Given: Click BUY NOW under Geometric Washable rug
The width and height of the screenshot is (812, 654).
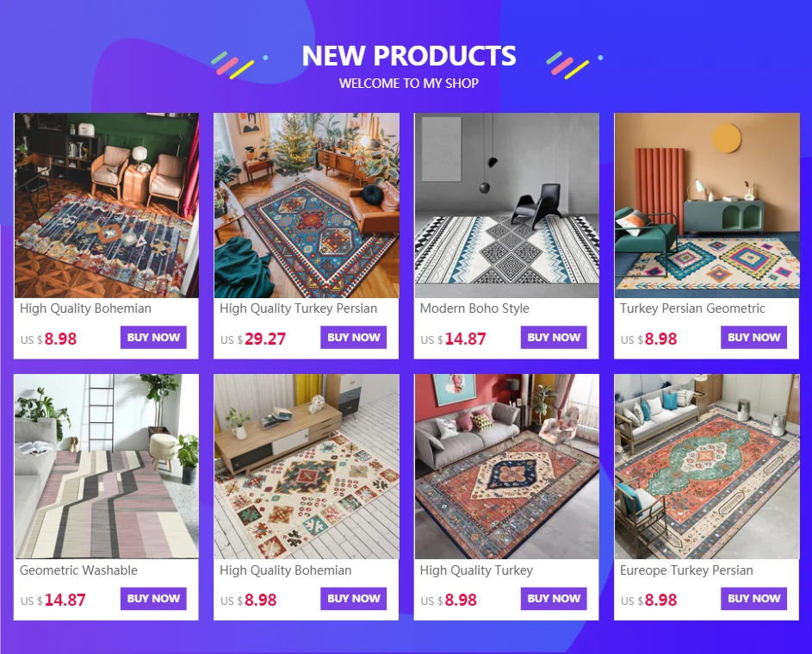Looking at the screenshot, I should 153,599.
